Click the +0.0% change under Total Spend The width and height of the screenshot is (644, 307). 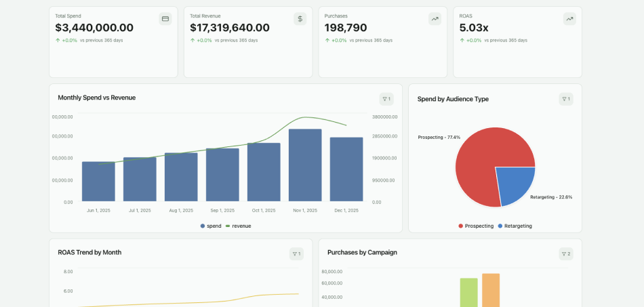point(69,40)
